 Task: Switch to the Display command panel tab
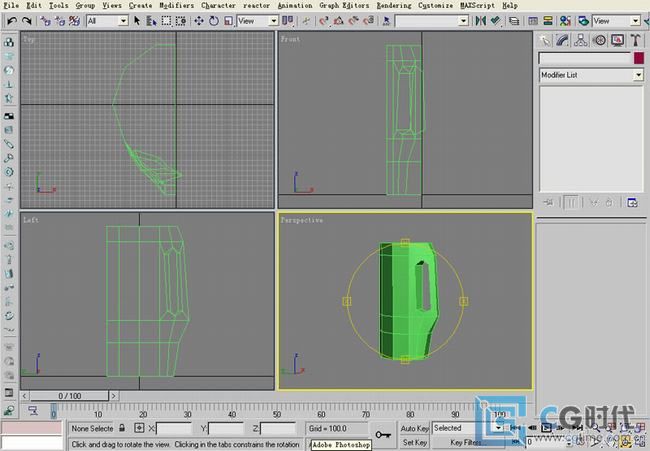[x=617, y=40]
